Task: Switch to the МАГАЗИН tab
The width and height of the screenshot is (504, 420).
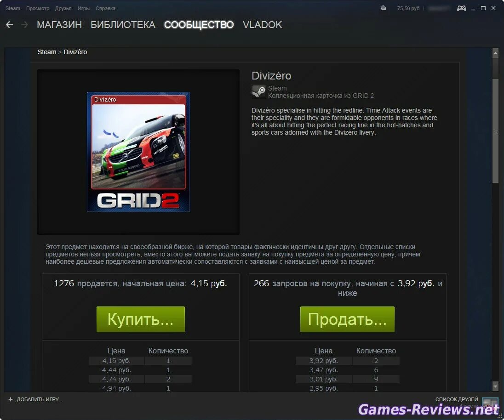Action: point(59,25)
